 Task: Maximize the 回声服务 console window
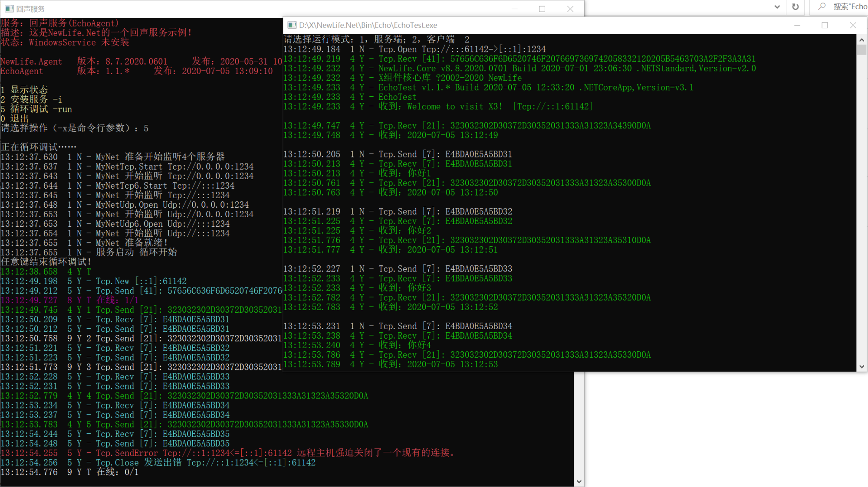542,9
